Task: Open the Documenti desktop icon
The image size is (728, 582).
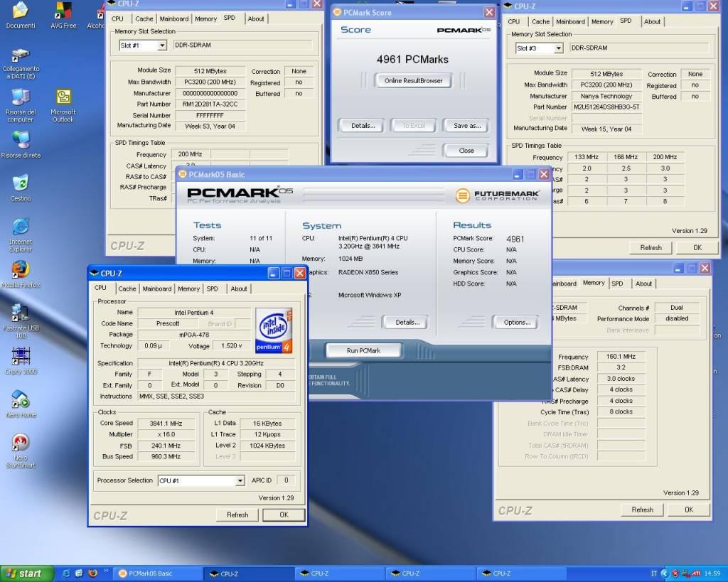Action: 21,15
